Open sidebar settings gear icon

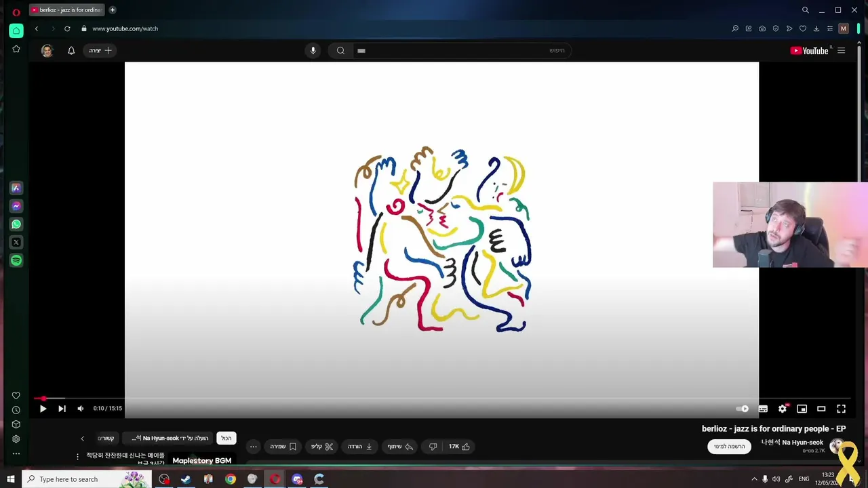click(16, 439)
